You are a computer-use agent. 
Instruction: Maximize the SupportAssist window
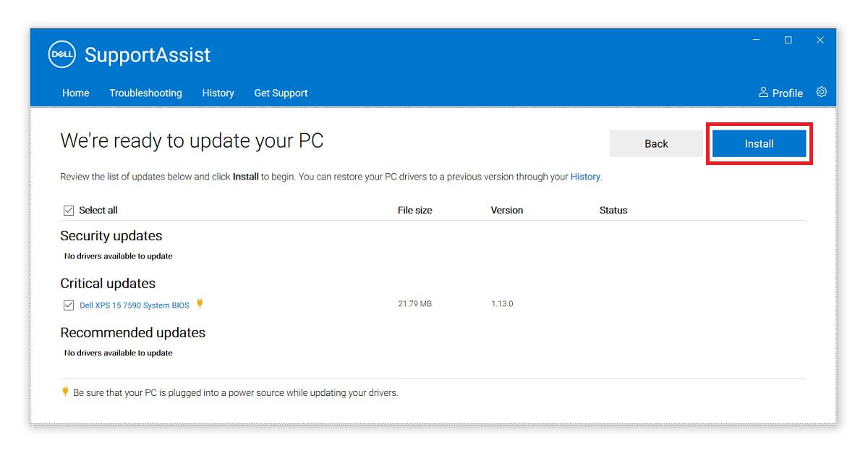pos(788,40)
